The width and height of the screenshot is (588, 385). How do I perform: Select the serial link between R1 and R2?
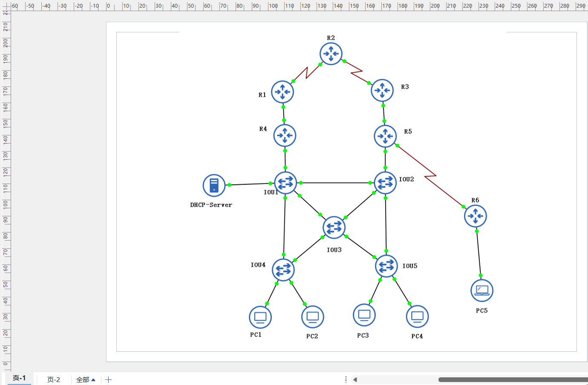[x=307, y=73]
